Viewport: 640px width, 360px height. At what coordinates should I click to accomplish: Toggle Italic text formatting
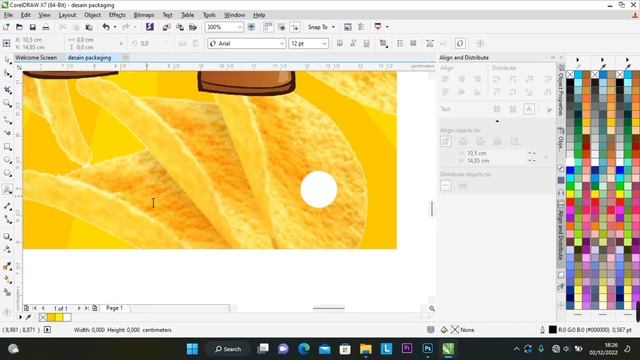(353, 43)
